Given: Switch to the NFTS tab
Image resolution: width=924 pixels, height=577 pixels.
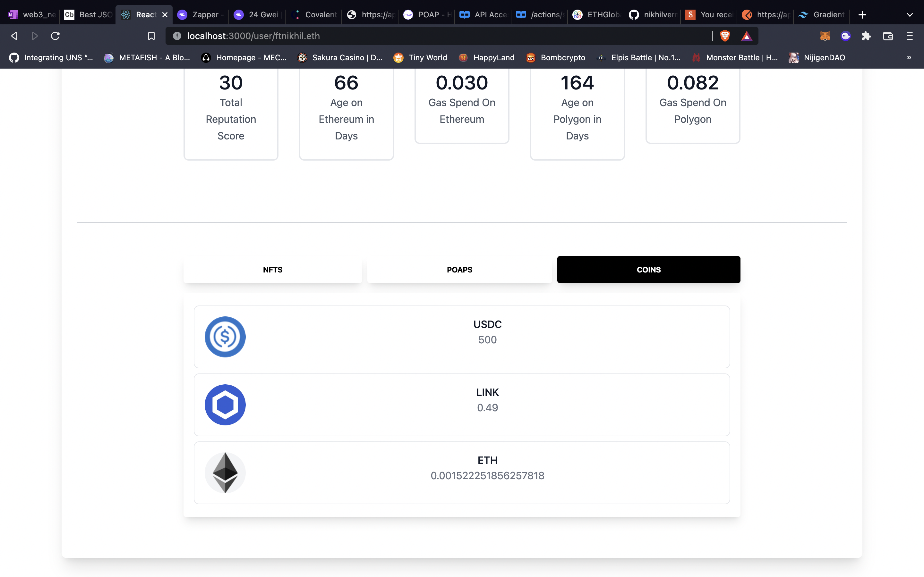Looking at the screenshot, I should tap(273, 269).
